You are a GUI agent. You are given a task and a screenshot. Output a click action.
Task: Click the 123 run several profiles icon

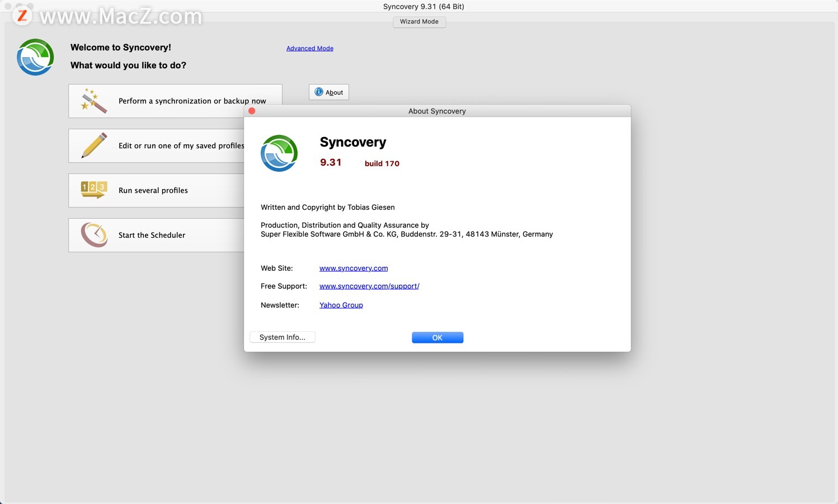94,190
